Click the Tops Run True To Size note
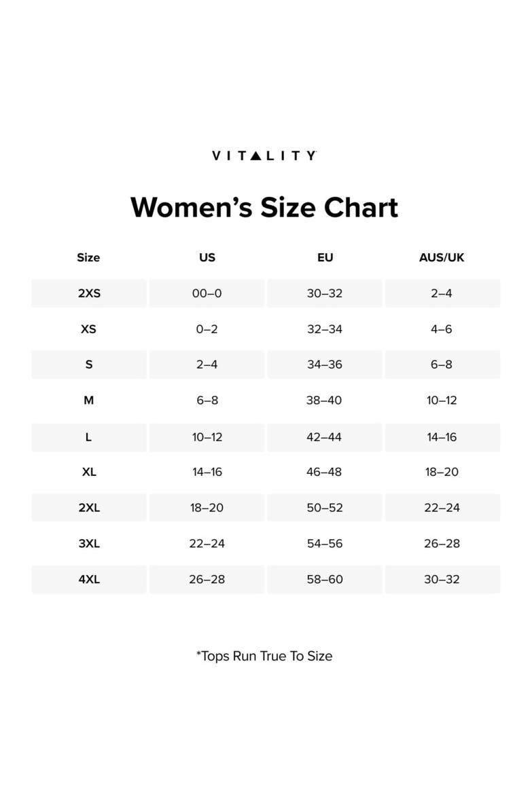Viewport: 530px width, 812px height. pos(264,656)
